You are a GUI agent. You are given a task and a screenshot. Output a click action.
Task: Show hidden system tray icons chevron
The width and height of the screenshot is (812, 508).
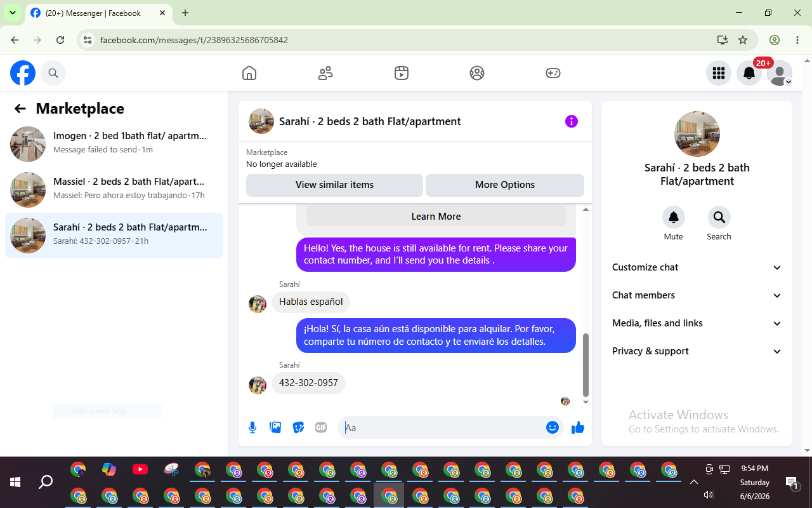coord(694,482)
